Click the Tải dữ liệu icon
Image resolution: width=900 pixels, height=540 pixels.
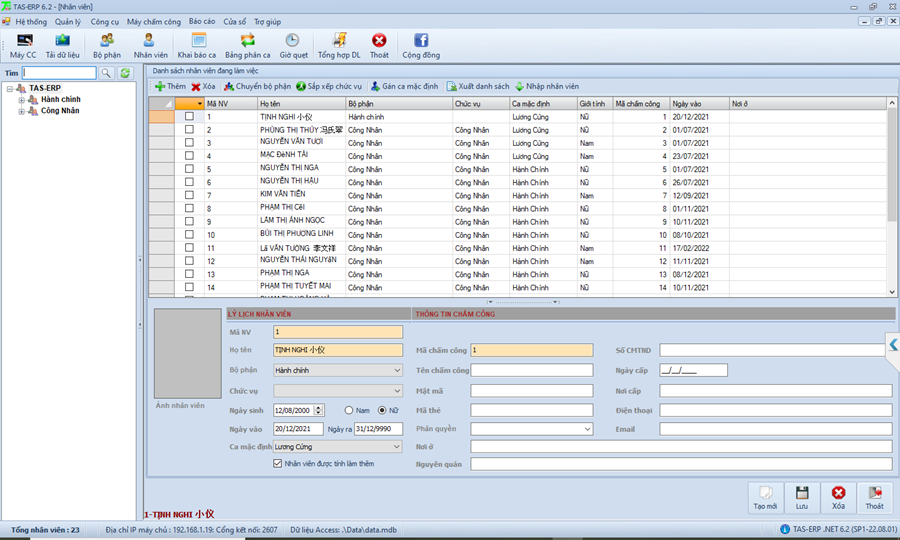[x=62, y=45]
